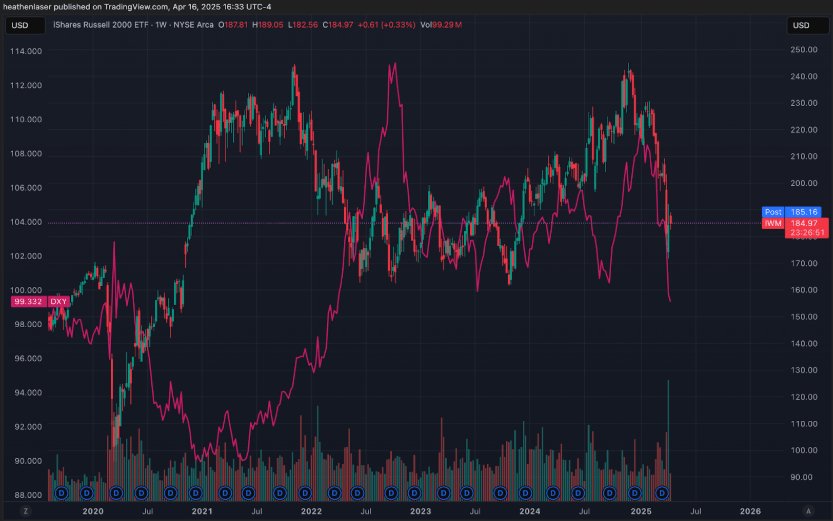Open the left axis USD currency selector
The image size is (833, 521).
pos(21,25)
